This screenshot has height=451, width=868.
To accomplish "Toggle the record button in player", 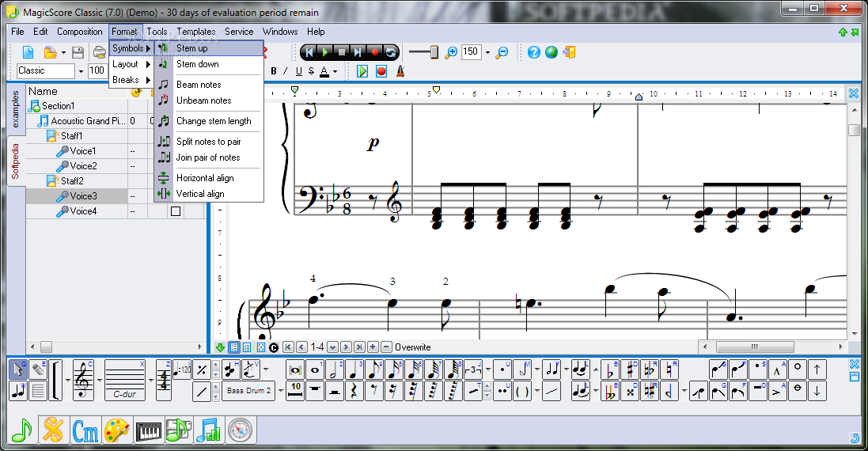I will 375,52.
